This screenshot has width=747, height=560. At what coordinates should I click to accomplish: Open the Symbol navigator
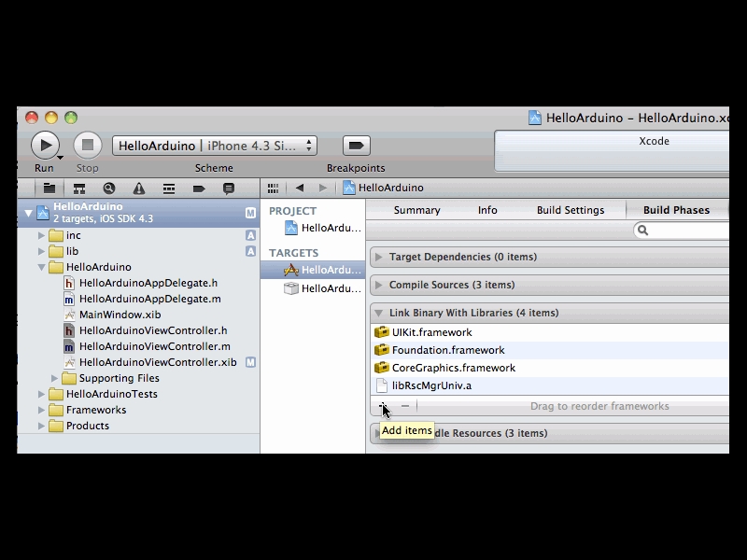(x=79, y=189)
